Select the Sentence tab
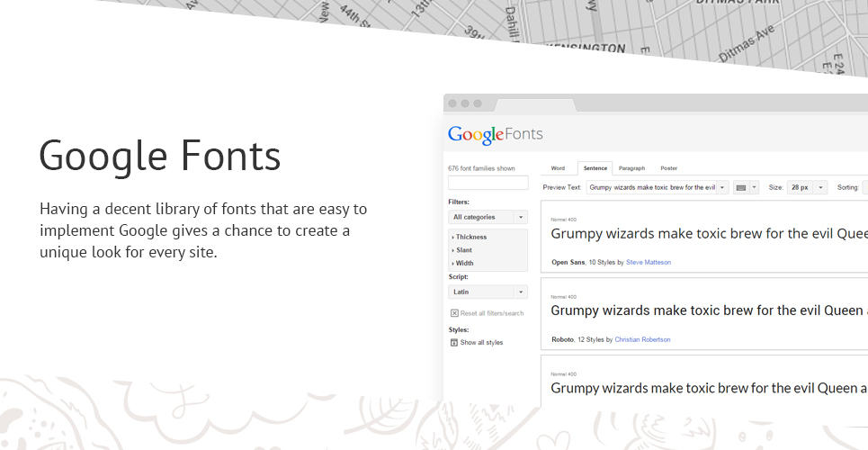The width and height of the screenshot is (868, 450). (x=595, y=168)
